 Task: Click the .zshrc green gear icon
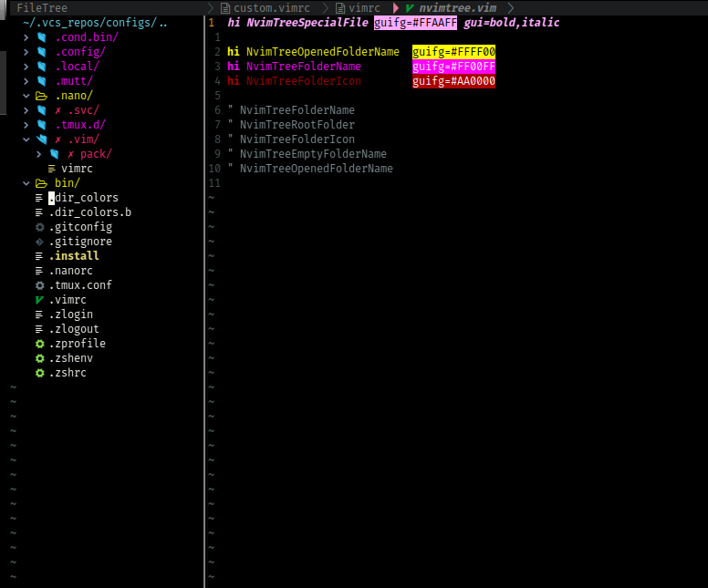click(x=40, y=373)
